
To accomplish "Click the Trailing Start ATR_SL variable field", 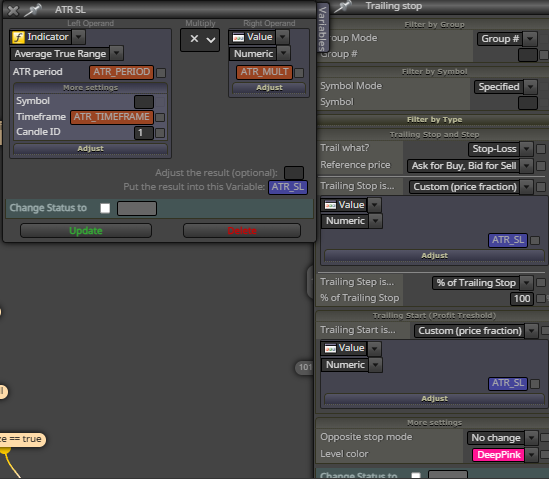I will 508,383.
